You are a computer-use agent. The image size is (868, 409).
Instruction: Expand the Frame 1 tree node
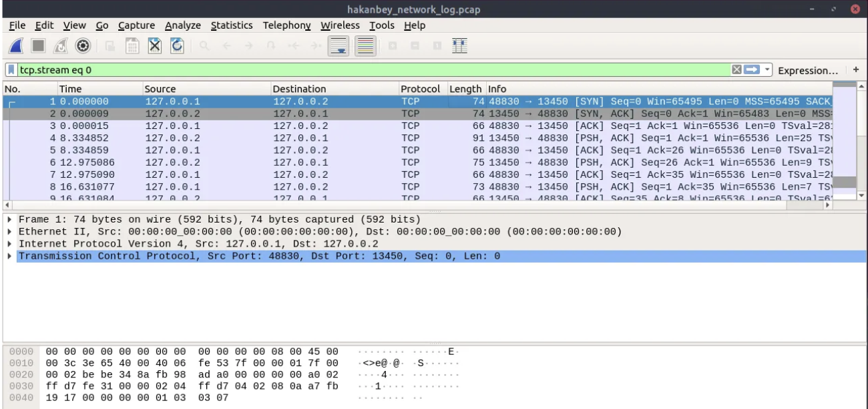click(x=9, y=220)
